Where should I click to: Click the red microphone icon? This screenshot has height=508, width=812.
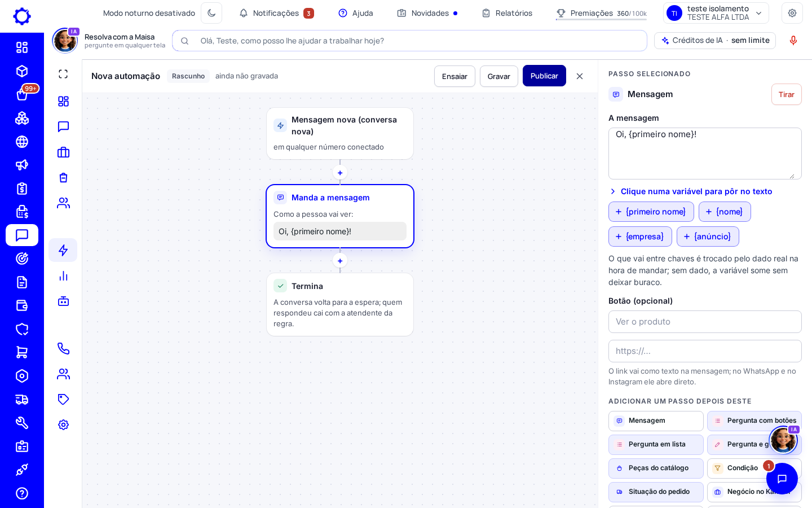pos(793,41)
